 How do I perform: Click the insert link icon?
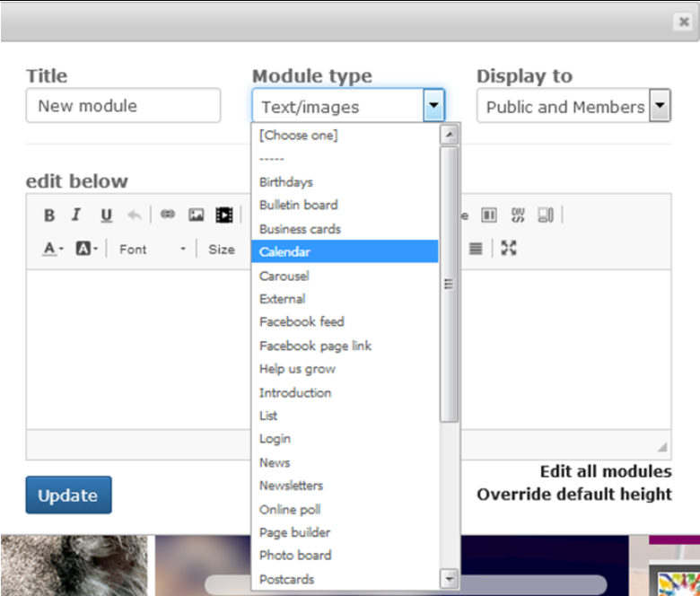pyautogui.click(x=168, y=215)
